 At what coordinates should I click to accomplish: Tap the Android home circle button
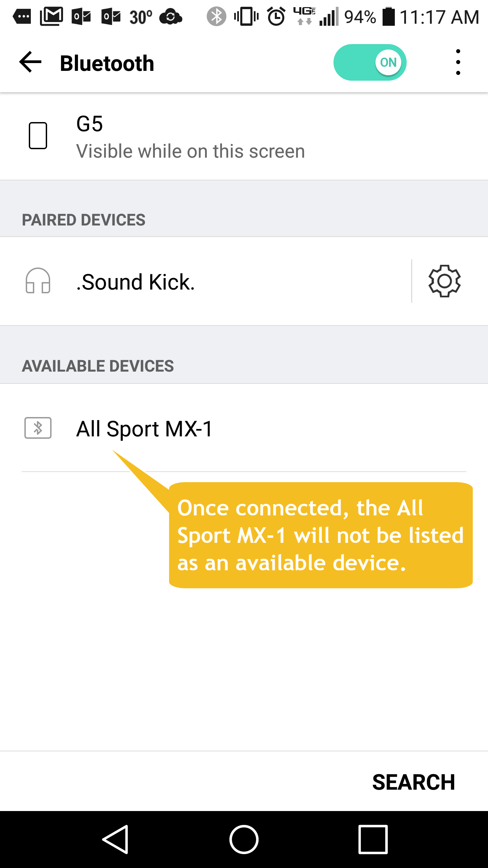244,839
